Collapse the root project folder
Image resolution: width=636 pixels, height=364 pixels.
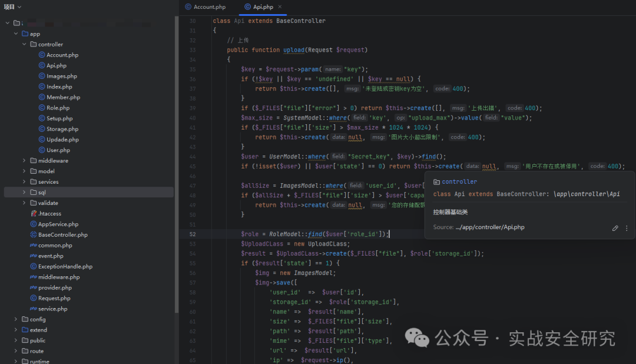(x=7, y=23)
